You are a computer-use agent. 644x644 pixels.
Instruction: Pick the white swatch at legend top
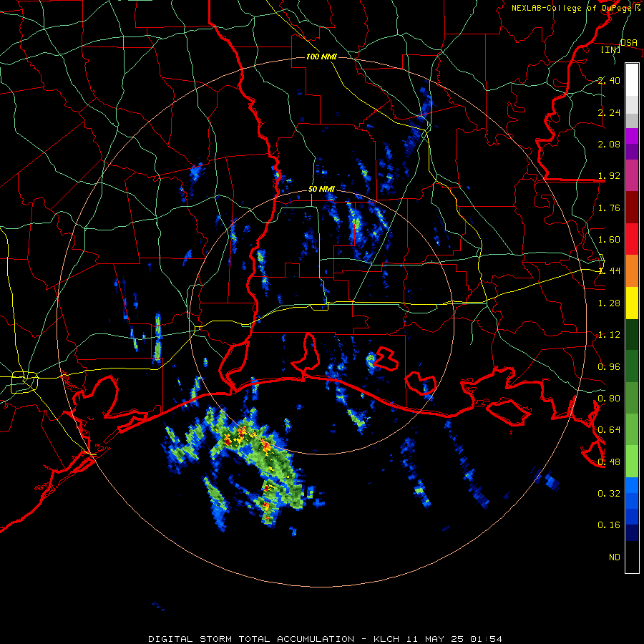click(632, 80)
